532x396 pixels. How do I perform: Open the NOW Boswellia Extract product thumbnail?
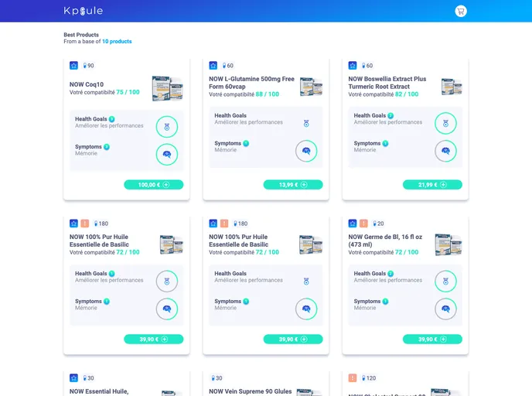pyautogui.click(x=452, y=87)
